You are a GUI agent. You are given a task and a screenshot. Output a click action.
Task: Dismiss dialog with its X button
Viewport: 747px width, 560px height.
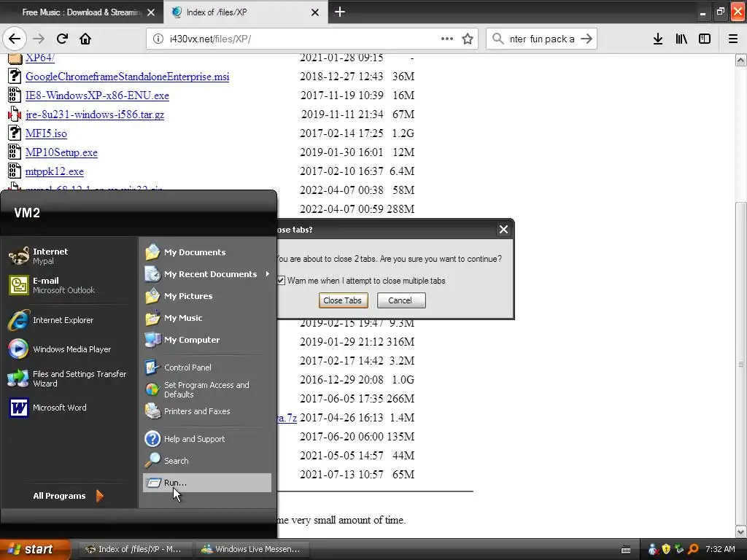503,230
